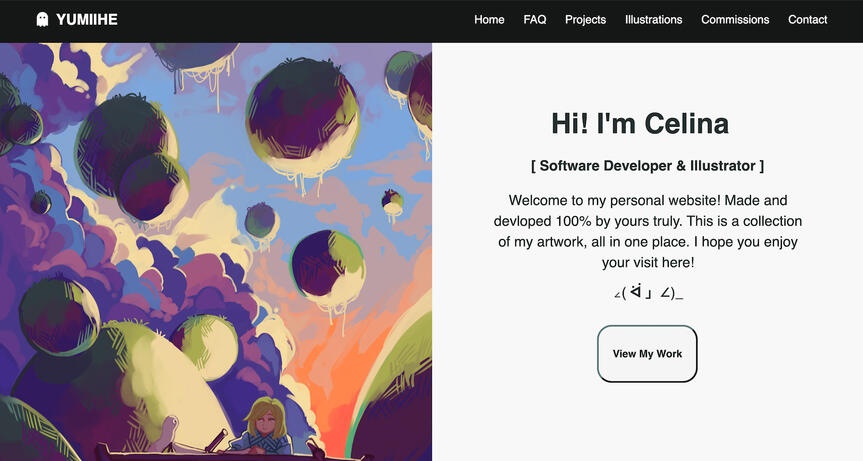Screen dimensions: 863x461
Task: Click the Software Developer & Illustrator subtitle
Action: 647,166
